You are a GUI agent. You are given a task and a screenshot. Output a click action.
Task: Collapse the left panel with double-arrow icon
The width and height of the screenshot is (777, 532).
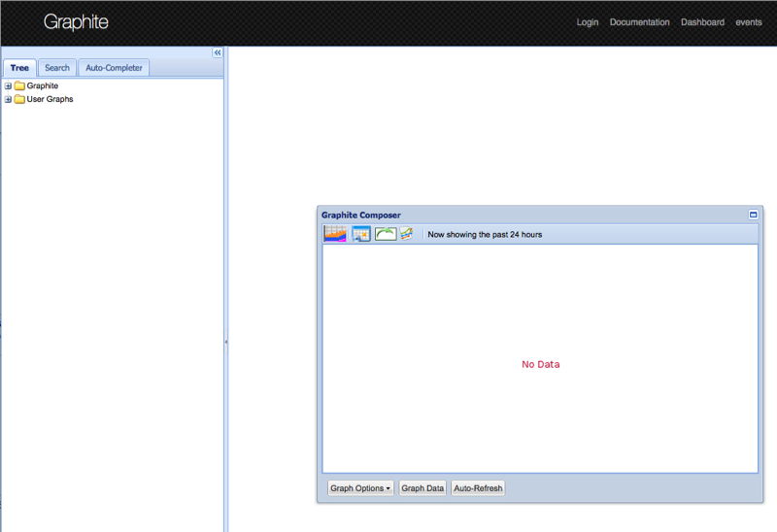tap(218, 53)
